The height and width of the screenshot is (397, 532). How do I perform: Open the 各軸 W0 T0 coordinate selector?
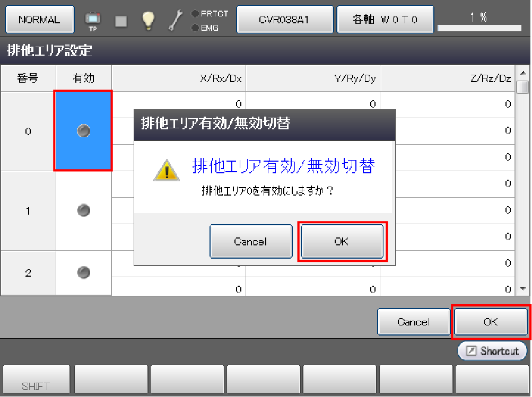click(385, 19)
